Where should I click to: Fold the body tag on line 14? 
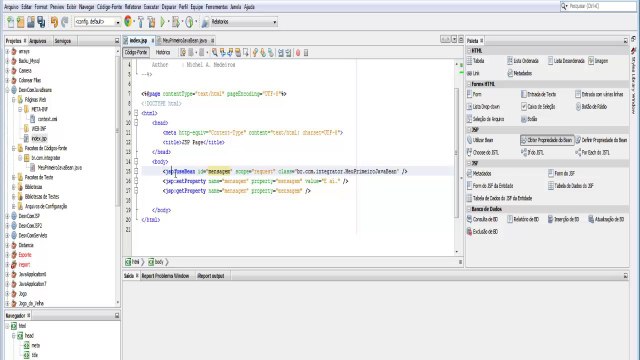coord(136,162)
